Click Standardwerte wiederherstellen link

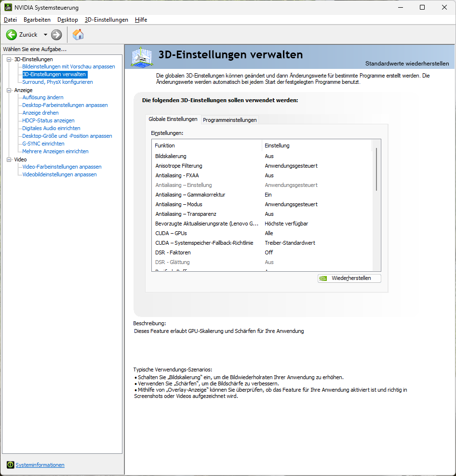[x=407, y=64]
